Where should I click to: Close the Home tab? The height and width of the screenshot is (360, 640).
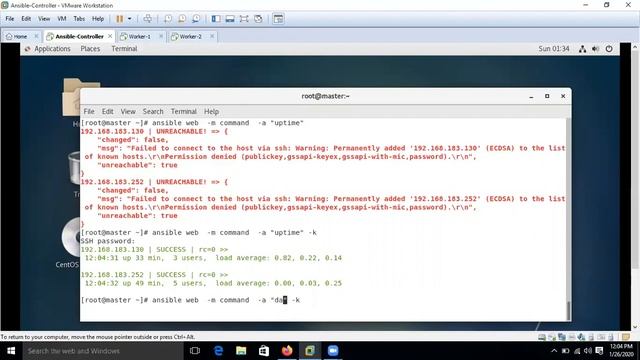click(36, 36)
